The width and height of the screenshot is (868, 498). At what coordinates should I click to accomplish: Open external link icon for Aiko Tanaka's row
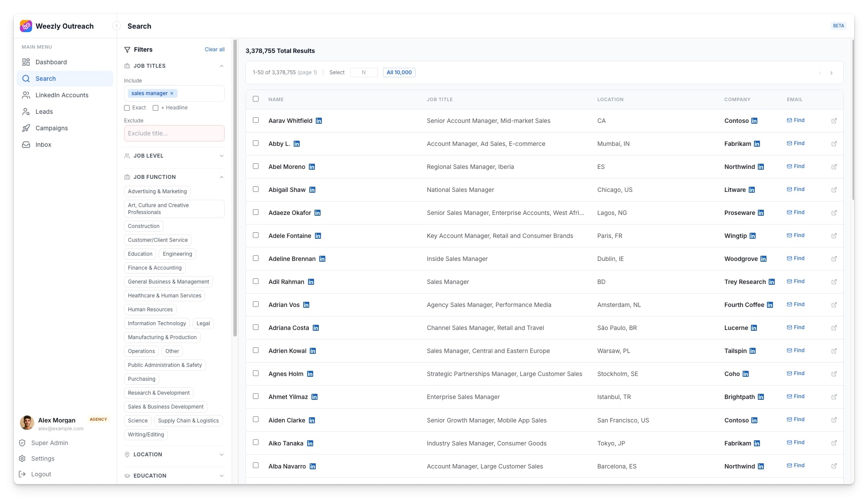tap(834, 443)
